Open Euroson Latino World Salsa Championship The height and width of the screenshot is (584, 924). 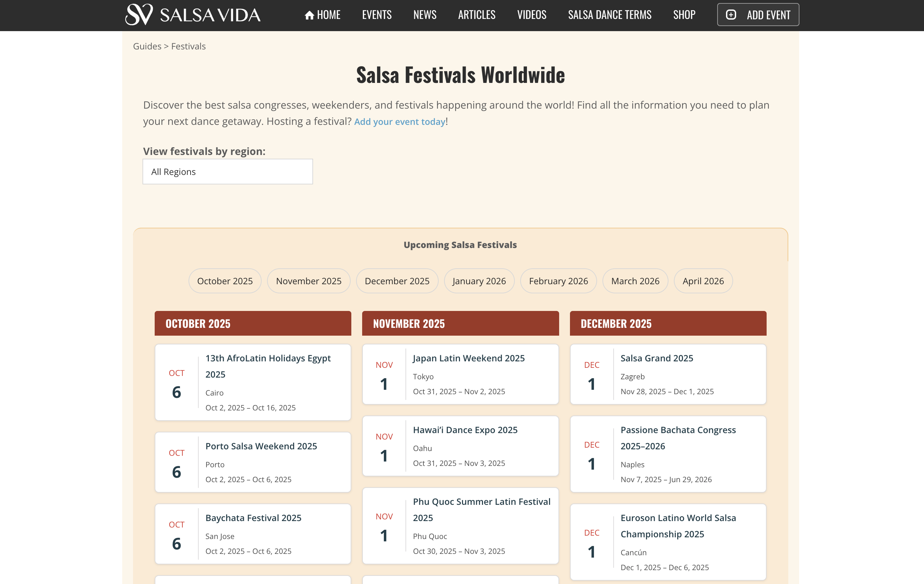pyautogui.click(x=678, y=526)
